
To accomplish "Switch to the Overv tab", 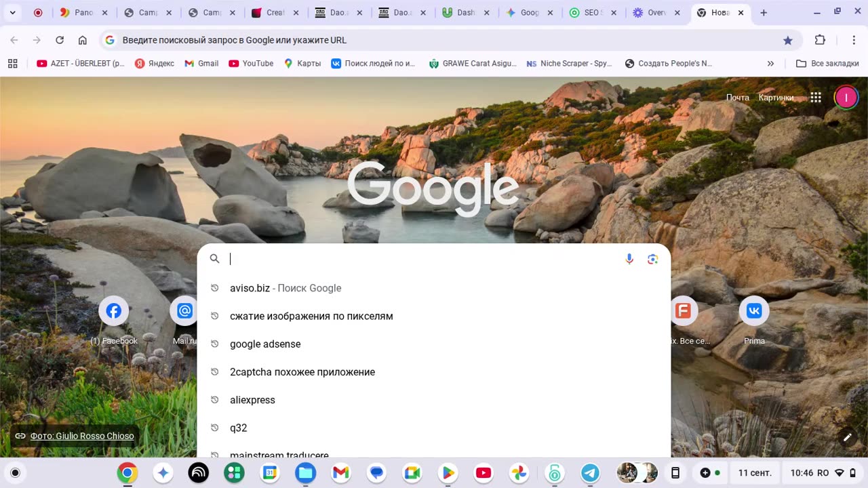I will (657, 12).
